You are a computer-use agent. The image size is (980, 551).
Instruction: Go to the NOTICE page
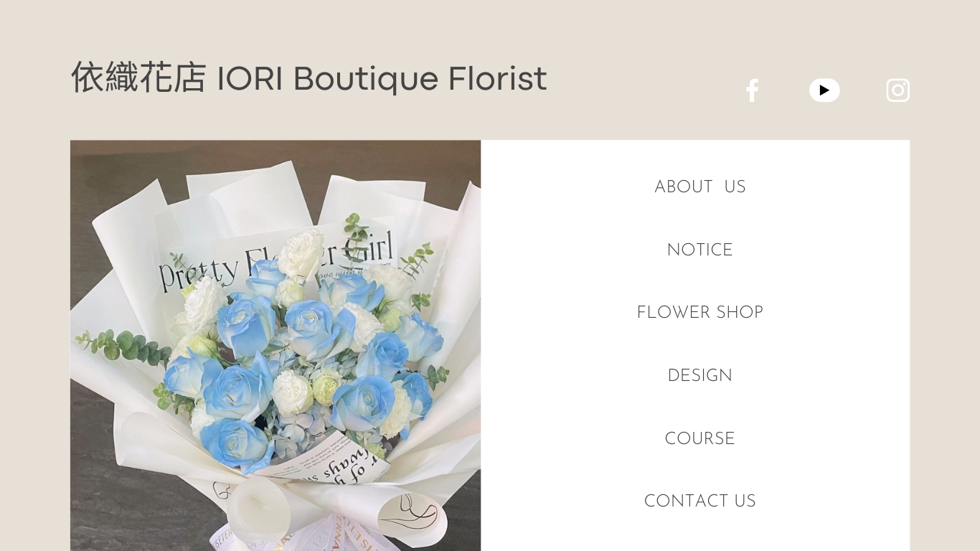(x=700, y=250)
